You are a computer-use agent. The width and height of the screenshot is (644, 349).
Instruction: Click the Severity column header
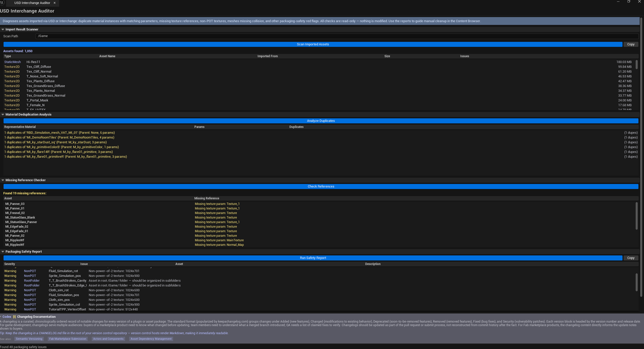(10, 264)
